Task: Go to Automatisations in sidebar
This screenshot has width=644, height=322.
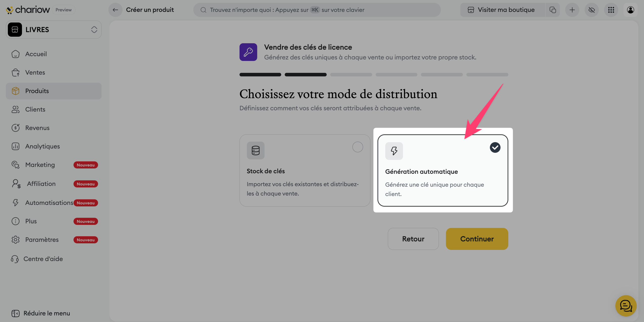Action: pos(49,203)
